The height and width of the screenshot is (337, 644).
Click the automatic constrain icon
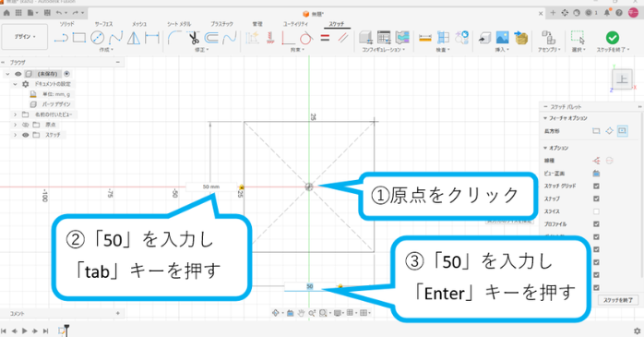click(252, 38)
